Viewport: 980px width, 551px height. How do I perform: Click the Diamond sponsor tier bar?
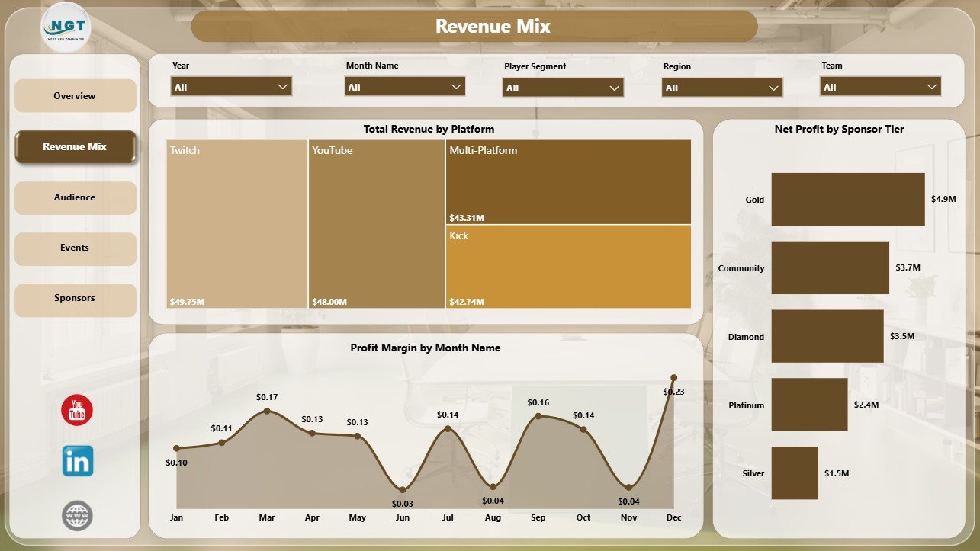click(x=827, y=336)
